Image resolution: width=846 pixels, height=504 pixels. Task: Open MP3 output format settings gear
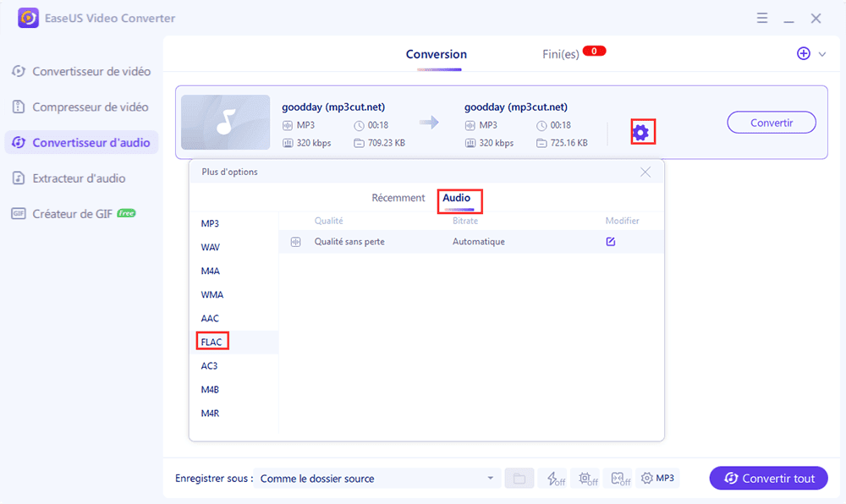pyautogui.click(x=657, y=478)
